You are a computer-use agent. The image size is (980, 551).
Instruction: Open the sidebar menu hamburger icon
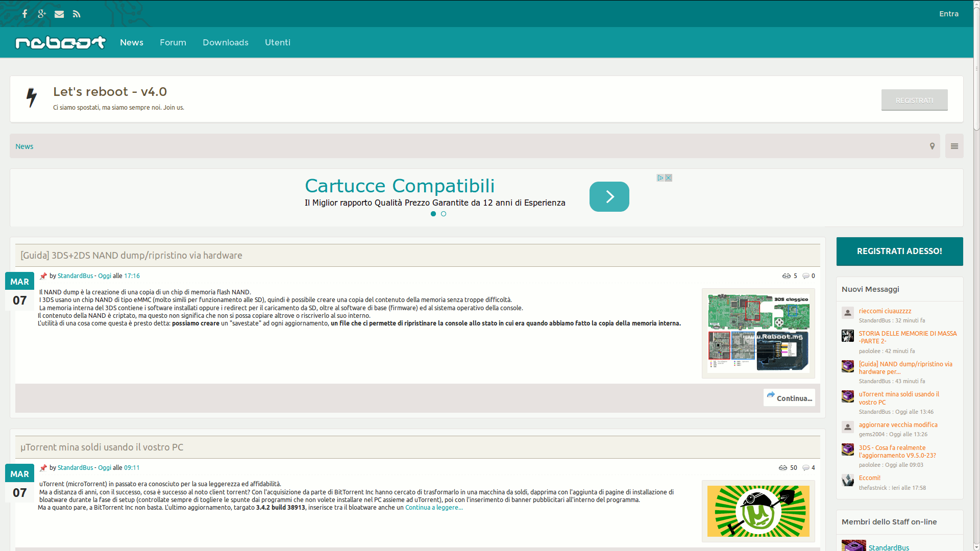[x=954, y=146]
